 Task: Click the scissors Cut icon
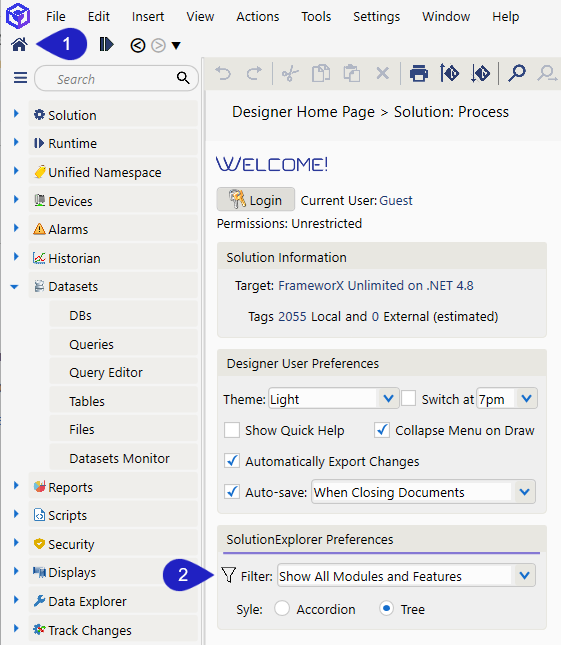click(290, 74)
